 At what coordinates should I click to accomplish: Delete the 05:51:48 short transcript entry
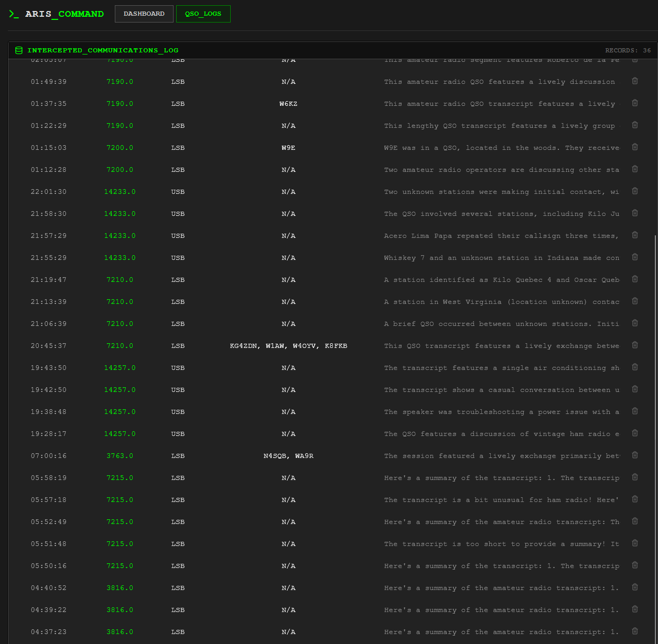pyautogui.click(x=634, y=543)
